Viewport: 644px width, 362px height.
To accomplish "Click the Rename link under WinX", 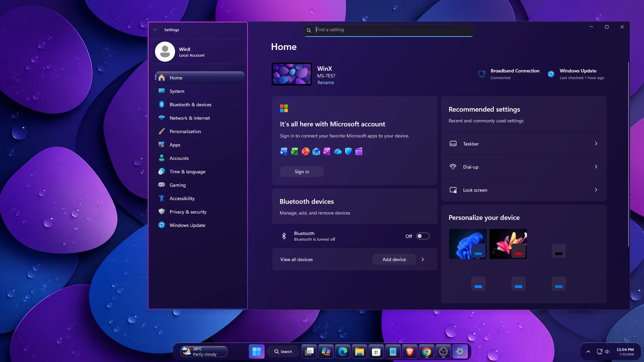I will 325,82.
